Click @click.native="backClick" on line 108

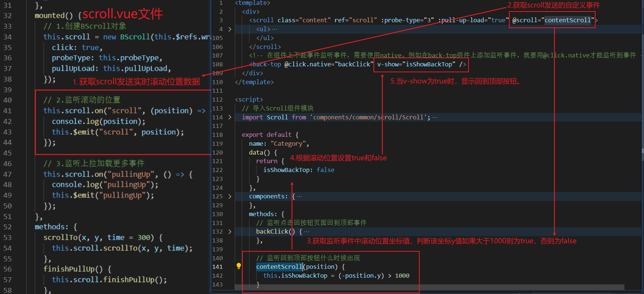(x=329, y=65)
